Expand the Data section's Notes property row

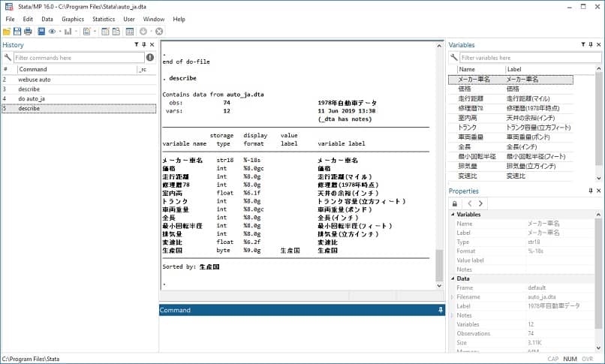[453, 315]
